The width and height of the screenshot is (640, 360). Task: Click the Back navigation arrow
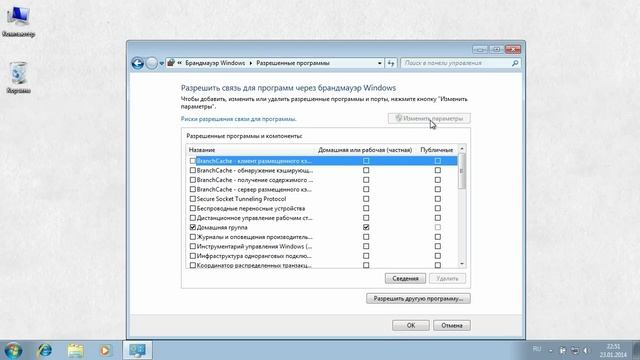tap(138, 63)
